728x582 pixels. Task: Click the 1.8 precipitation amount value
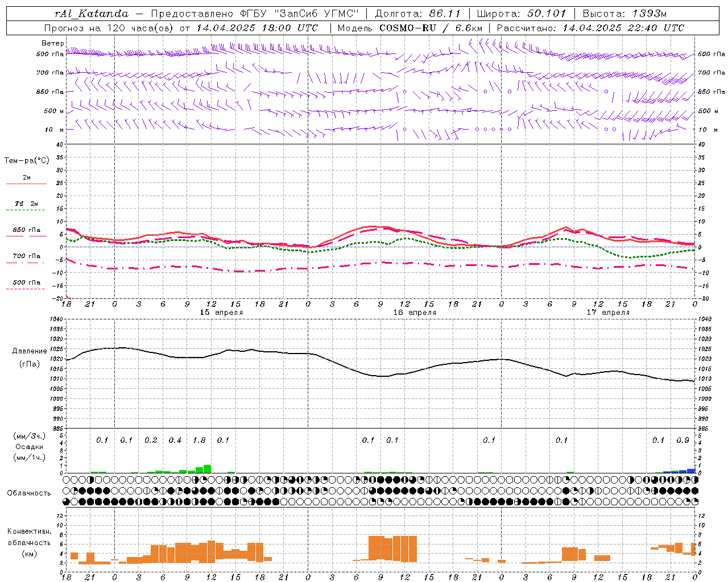(x=199, y=440)
